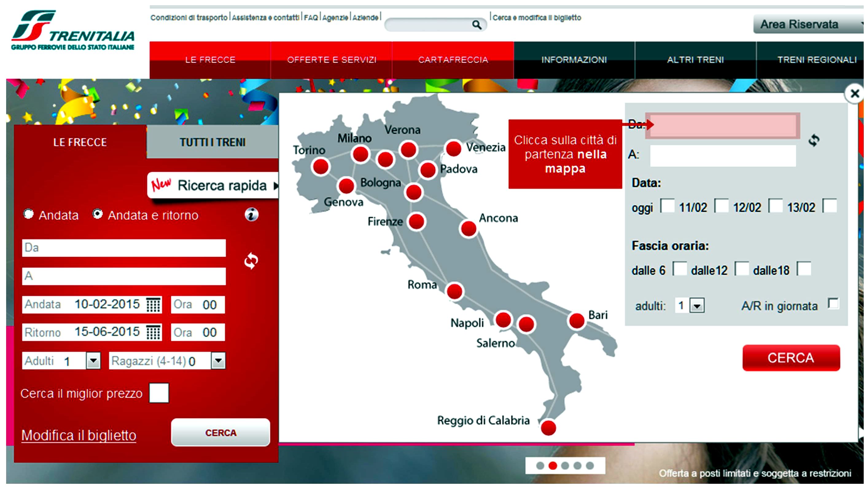Select Bologna dot on the map
The width and height of the screenshot is (868, 489).
click(x=414, y=192)
